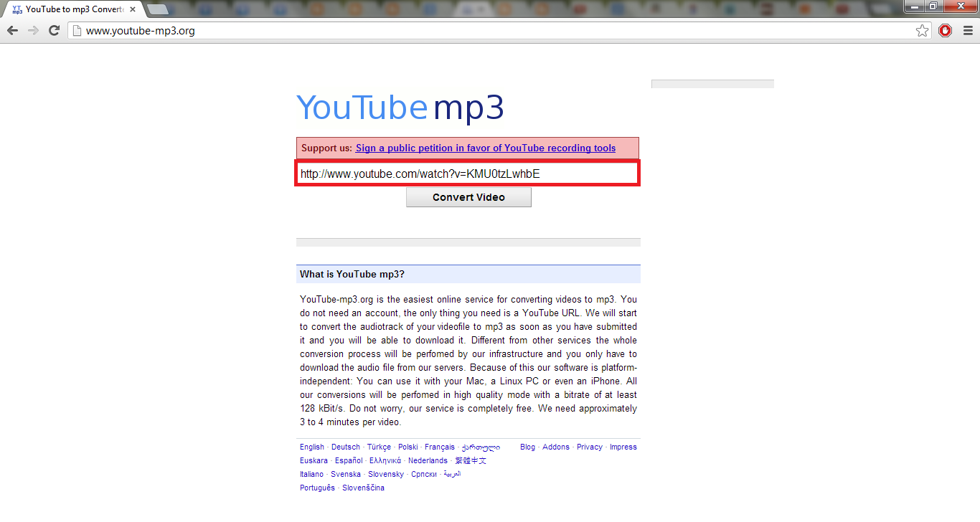Click the YouTube mp3 logo
The height and width of the screenshot is (522, 980).
(400, 108)
